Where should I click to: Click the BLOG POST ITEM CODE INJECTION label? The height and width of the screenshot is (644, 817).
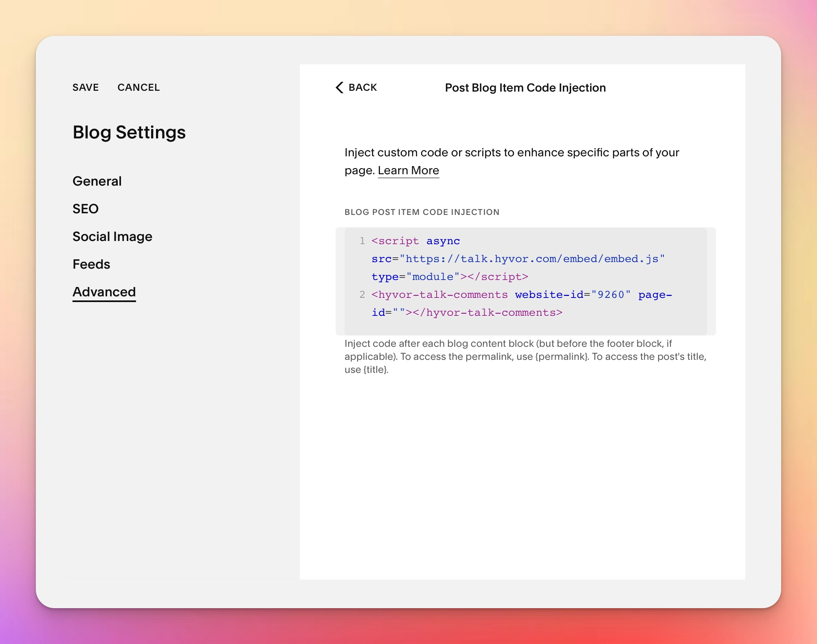click(x=422, y=212)
